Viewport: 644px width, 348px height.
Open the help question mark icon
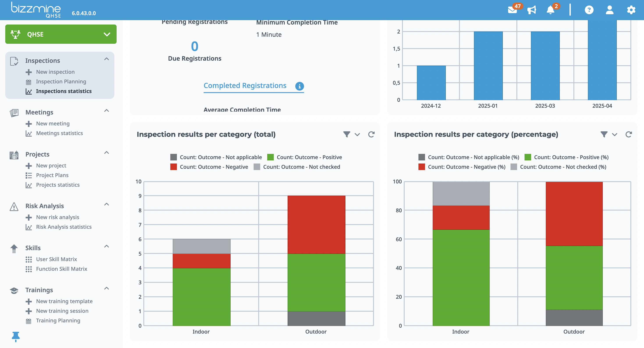(589, 10)
